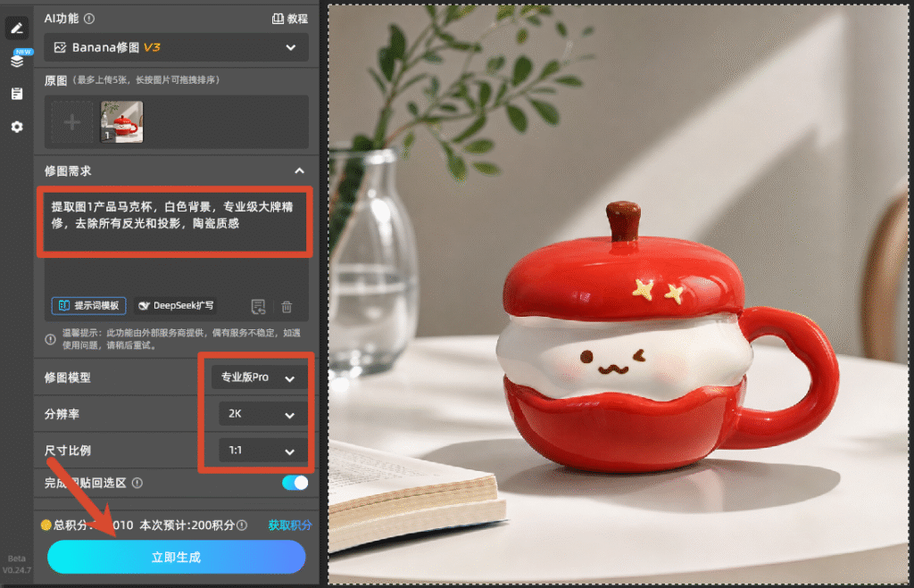The image size is (914, 588).
Task: Click info icon beside 贴回选区 label
Action: 137,483
